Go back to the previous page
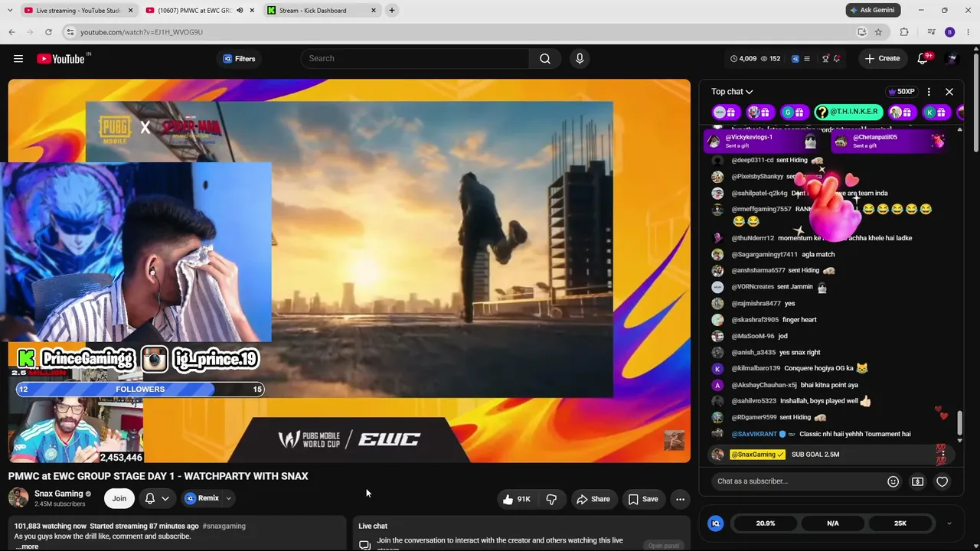Screen dimensions: 980x551 click(11, 32)
